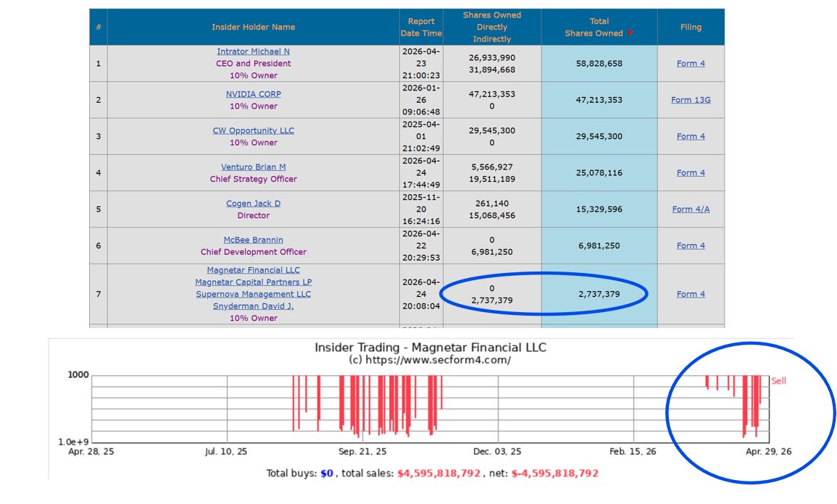The image size is (837, 504).
Task: Open the Magnetar Capital Partners LP link
Action: tap(253, 282)
